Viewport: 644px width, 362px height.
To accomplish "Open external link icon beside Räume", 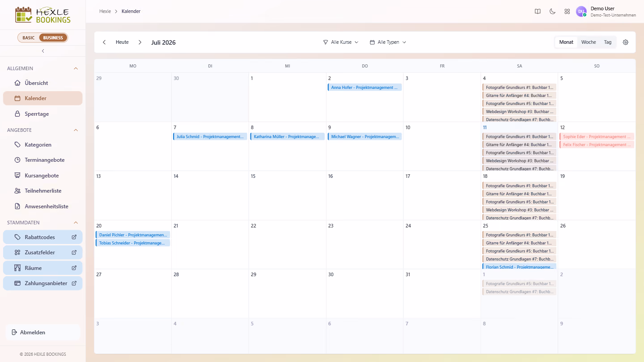I will point(74,268).
